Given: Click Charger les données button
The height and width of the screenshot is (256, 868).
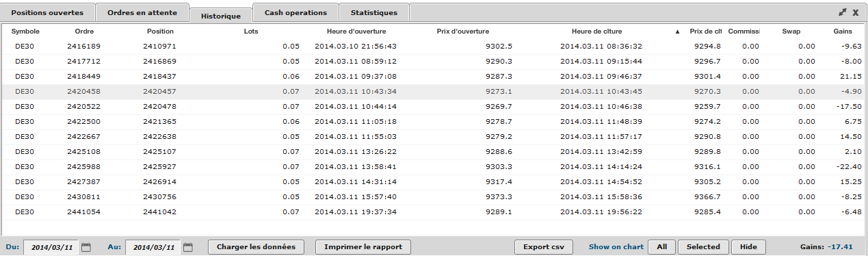Looking at the screenshot, I should [x=256, y=246].
